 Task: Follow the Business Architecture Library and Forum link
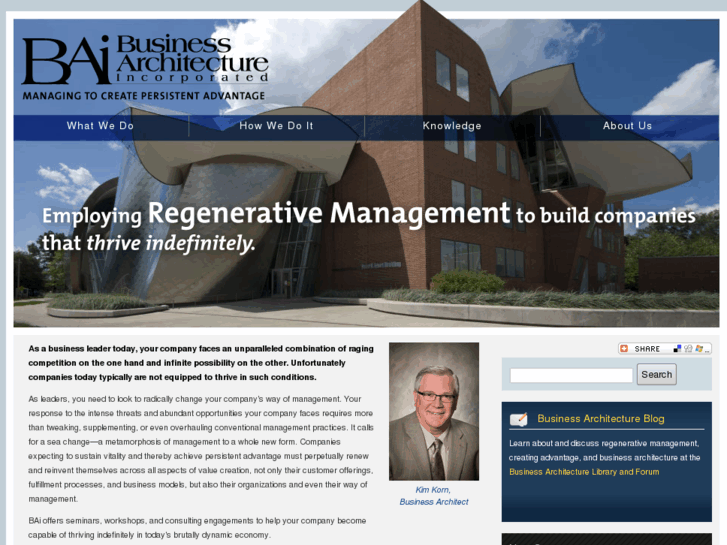(x=584, y=472)
